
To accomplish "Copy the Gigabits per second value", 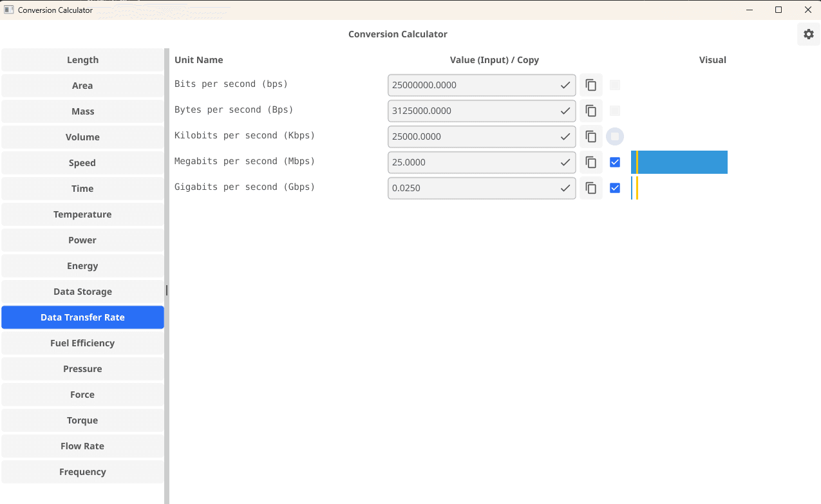I will click(x=590, y=187).
